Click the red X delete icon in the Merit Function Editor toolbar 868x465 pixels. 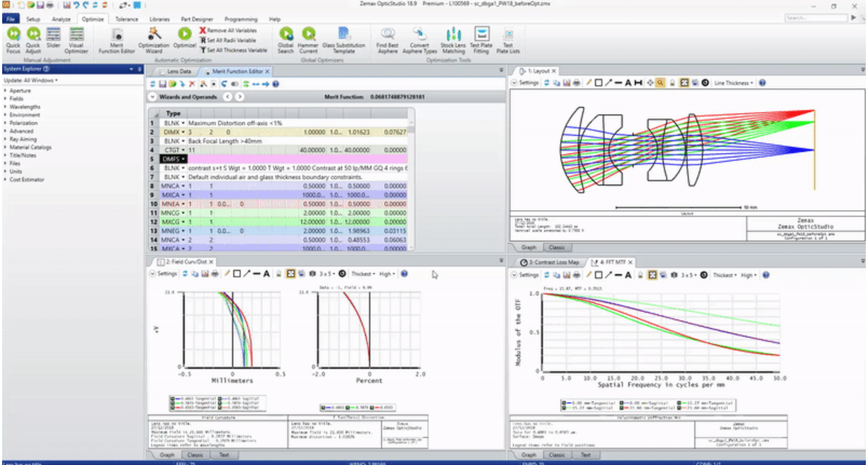pos(192,84)
